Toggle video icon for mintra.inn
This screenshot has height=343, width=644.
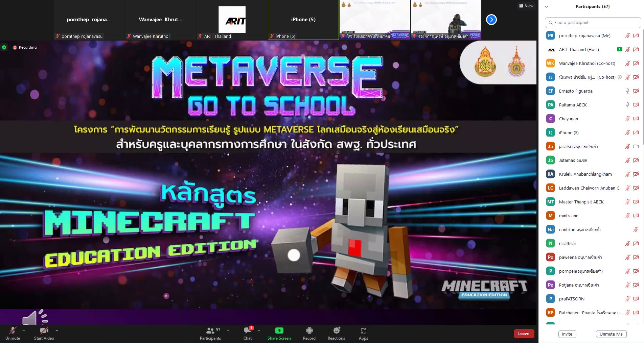(636, 216)
